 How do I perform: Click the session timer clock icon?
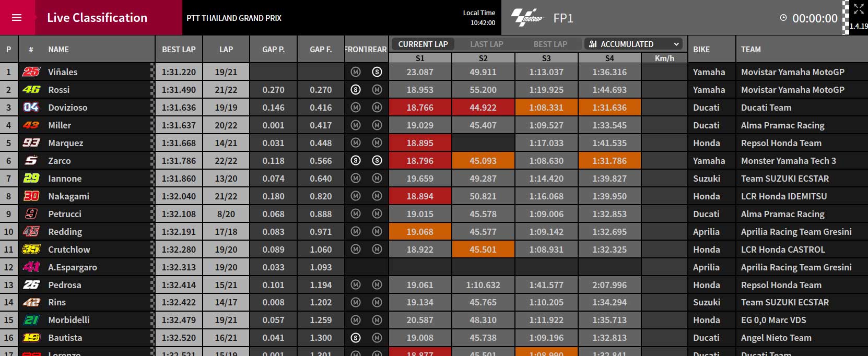tap(783, 18)
